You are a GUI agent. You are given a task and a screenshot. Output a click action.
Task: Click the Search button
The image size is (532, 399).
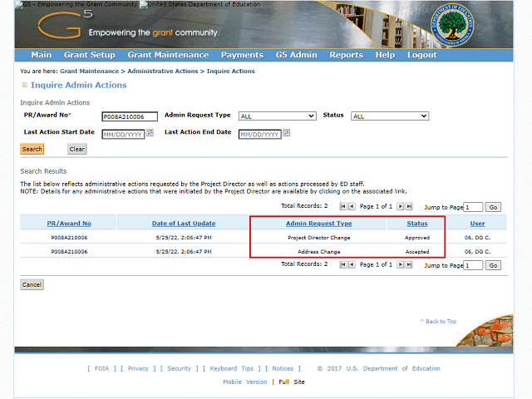point(32,149)
